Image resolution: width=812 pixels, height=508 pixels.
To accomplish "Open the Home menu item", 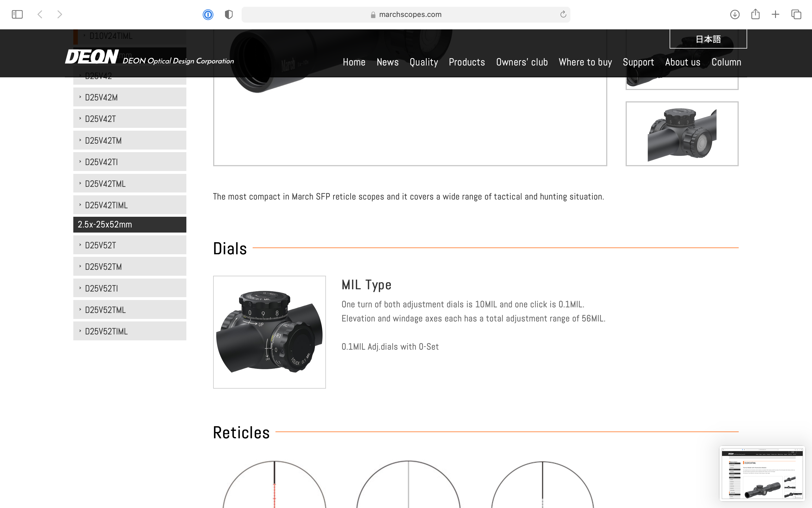I will pyautogui.click(x=354, y=62).
